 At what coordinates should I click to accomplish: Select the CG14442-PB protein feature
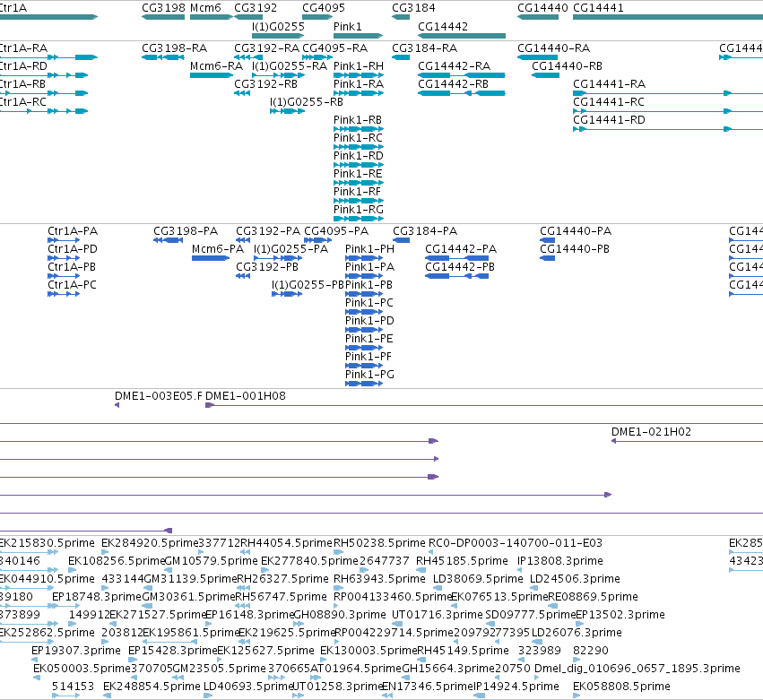(457, 276)
